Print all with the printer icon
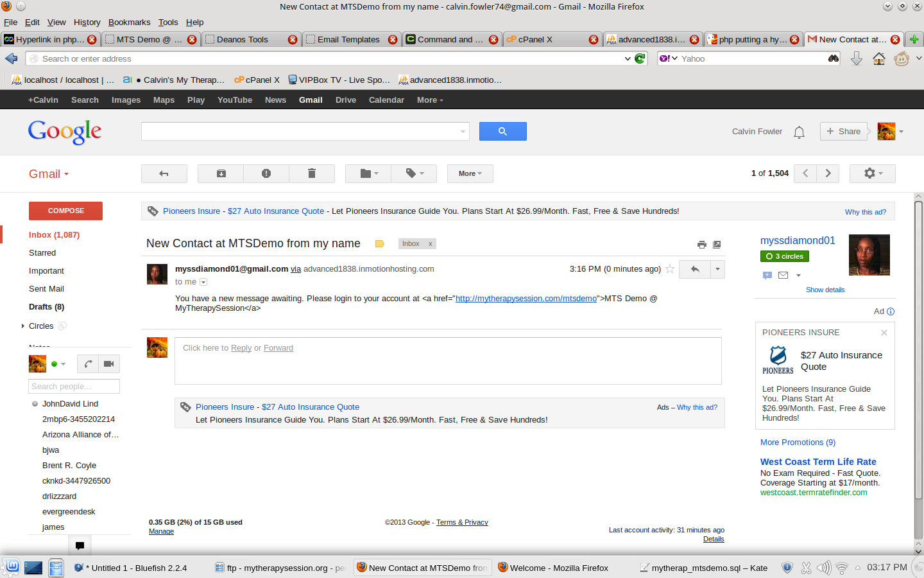Screen dimensions: 924x578 coord(702,244)
